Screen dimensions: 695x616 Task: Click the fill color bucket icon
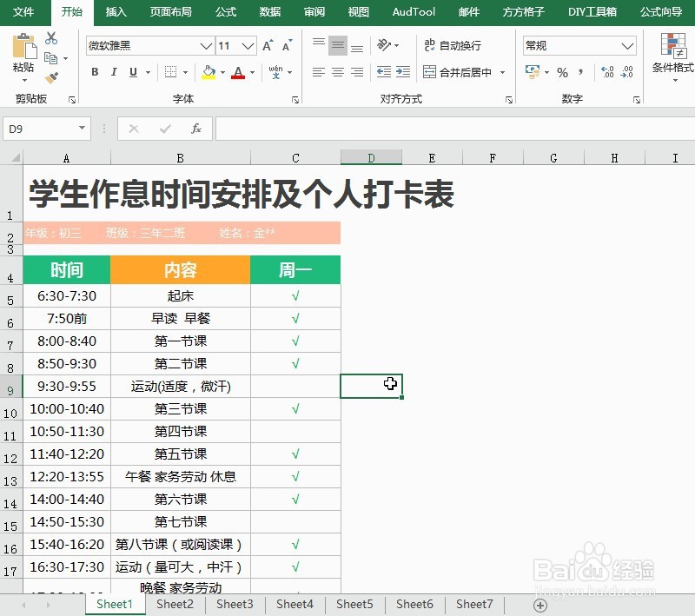(209, 72)
